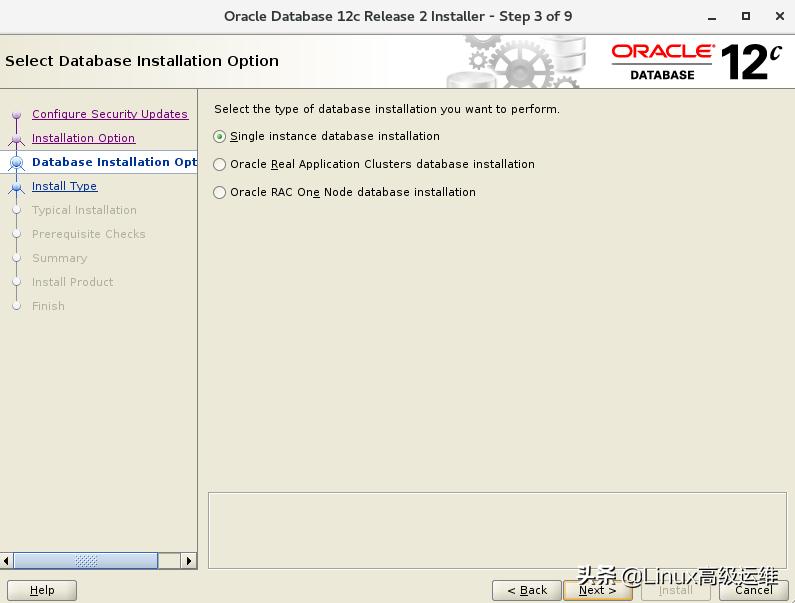Viewport: 795px width, 603px height.
Task: Click the empty message area box
Action: point(497,530)
